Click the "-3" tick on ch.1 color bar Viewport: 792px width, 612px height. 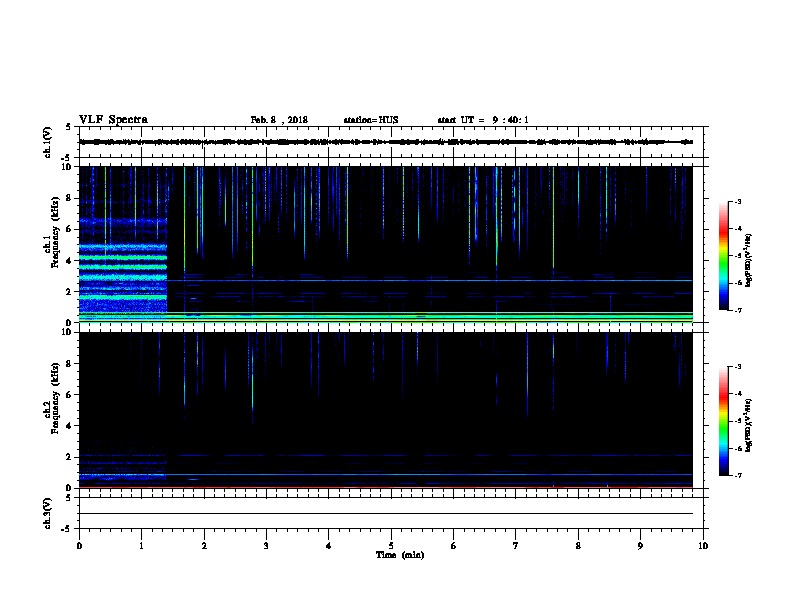738,201
